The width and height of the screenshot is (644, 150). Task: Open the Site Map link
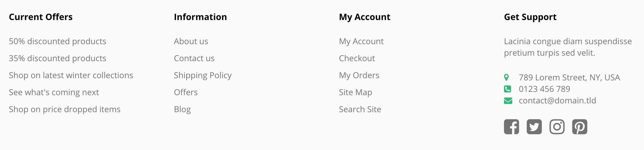(x=355, y=92)
